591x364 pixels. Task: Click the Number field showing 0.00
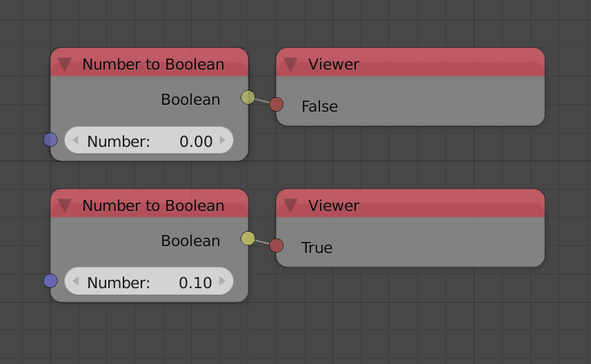click(149, 140)
